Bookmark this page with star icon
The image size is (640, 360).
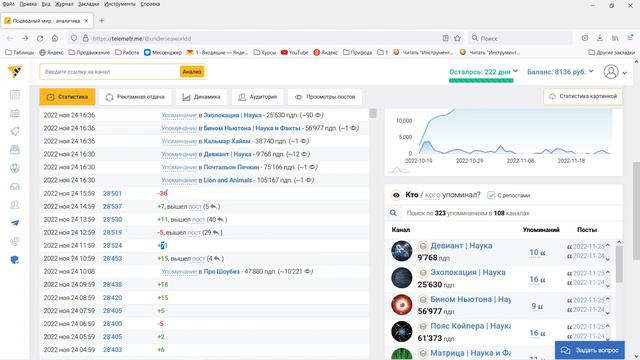[x=458, y=38]
